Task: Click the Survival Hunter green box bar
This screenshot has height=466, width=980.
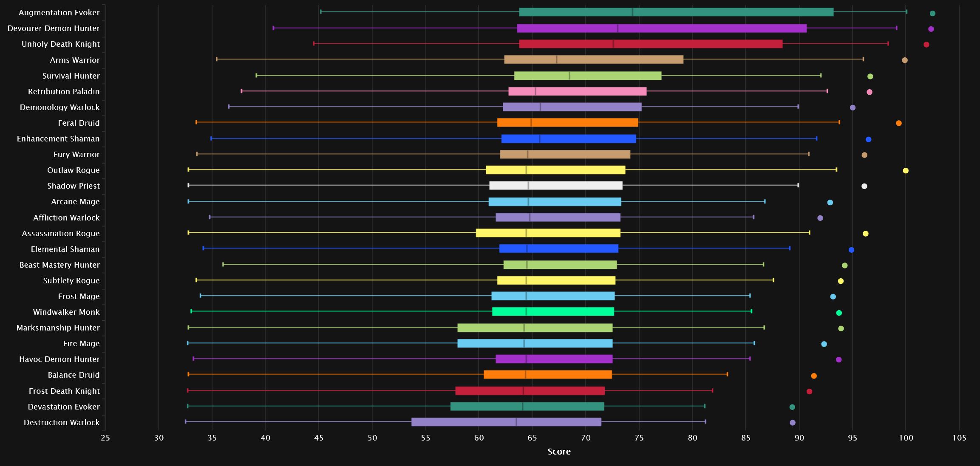Action: click(x=588, y=76)
